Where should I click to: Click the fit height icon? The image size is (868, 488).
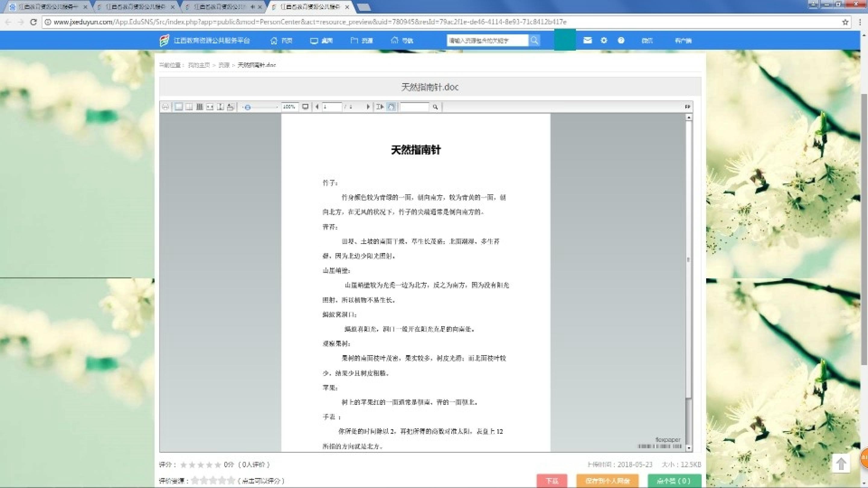[x=220, y=107]
